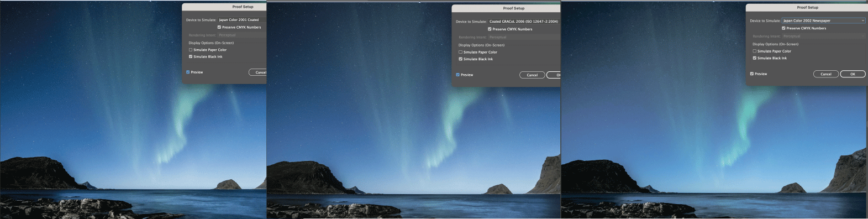868x219 pixels.
Task: Open Rendering Intent dropdown in Japan Color 2001 Coated dialog
Action: [242, 35]
